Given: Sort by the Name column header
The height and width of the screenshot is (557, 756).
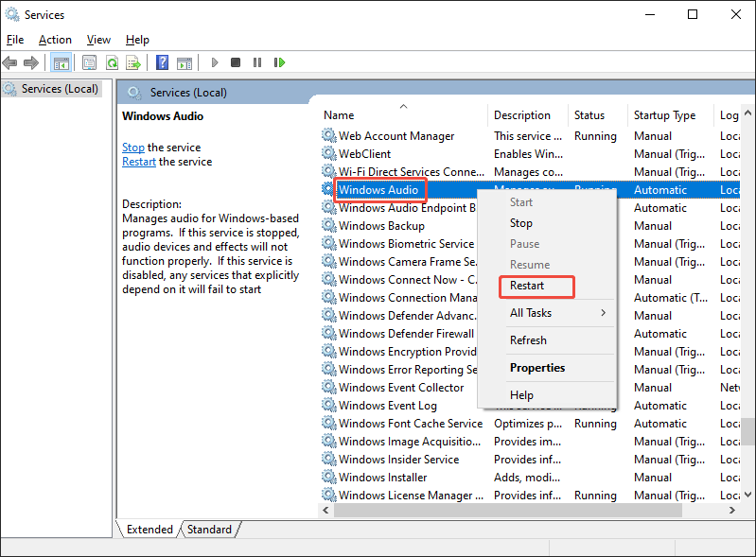Looking at the screenshot, I should (x=404, y=115).
